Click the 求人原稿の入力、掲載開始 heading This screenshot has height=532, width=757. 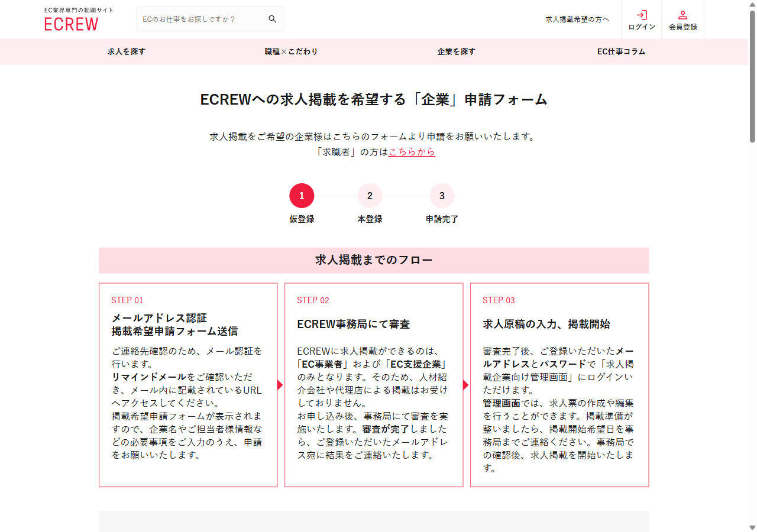pos(546,325)
